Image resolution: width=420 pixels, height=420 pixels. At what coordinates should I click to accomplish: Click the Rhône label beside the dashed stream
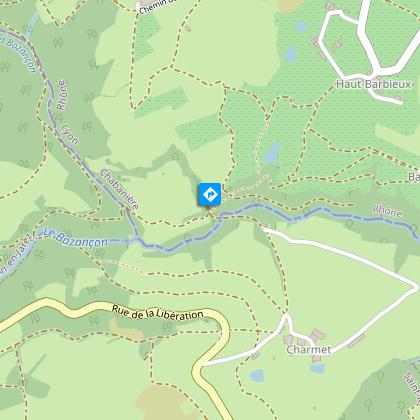387,211
